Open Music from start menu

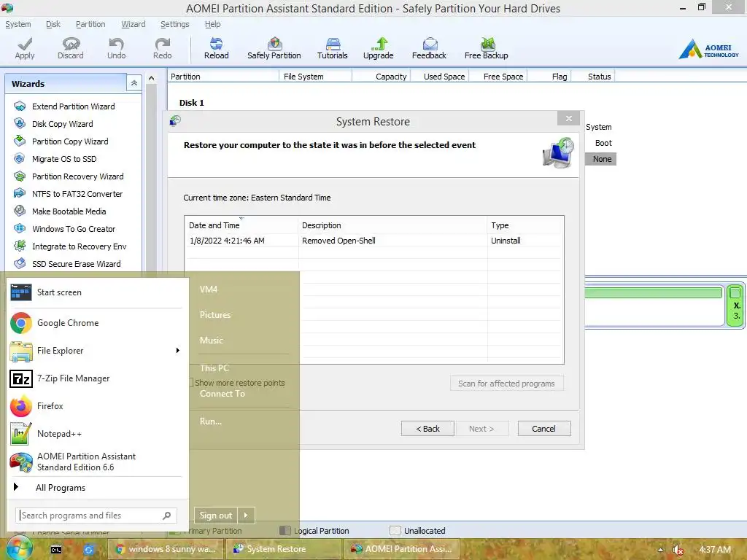click(212, 341)
